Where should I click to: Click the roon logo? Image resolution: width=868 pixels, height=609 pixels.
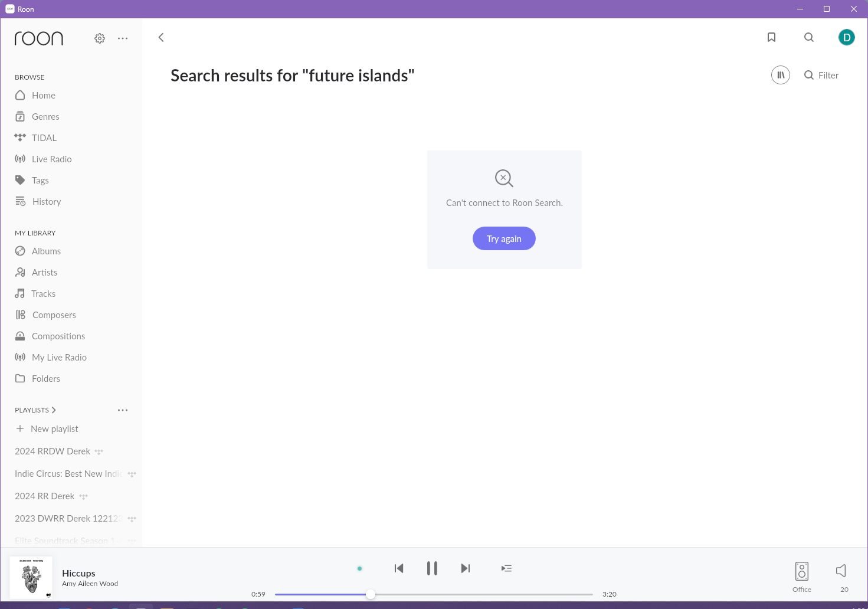[x=39, y=38]
